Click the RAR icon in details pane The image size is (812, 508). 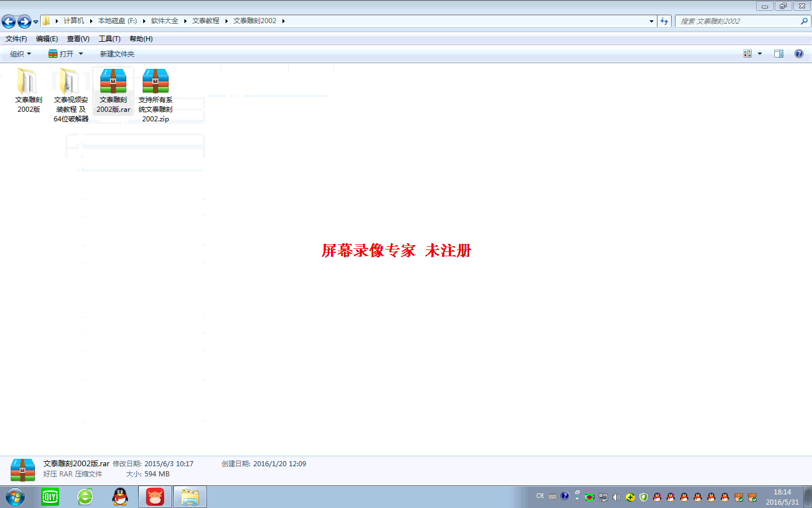coord(23,470)
